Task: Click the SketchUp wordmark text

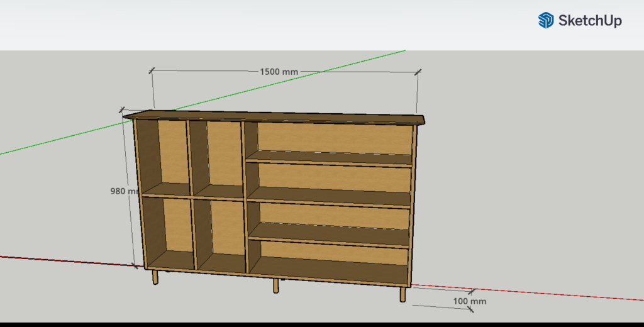Action: (x=589, y=21)
